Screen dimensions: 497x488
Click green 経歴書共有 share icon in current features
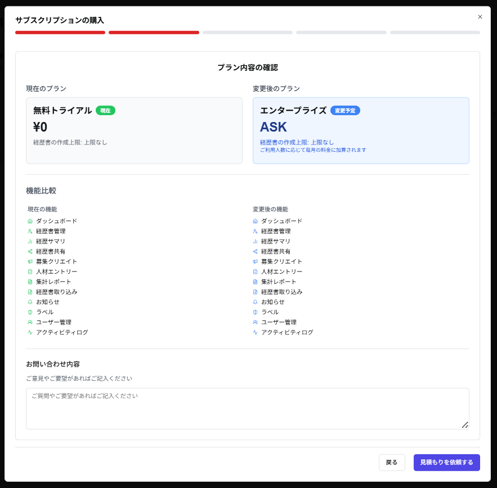(x=30, y=251)
